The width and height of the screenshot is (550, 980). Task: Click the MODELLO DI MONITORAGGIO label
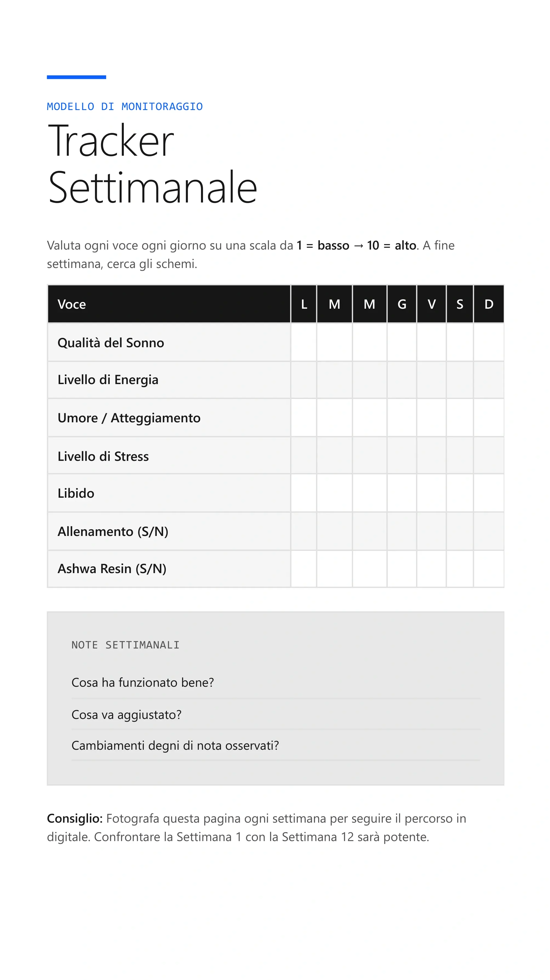click(x=125, y=106)
